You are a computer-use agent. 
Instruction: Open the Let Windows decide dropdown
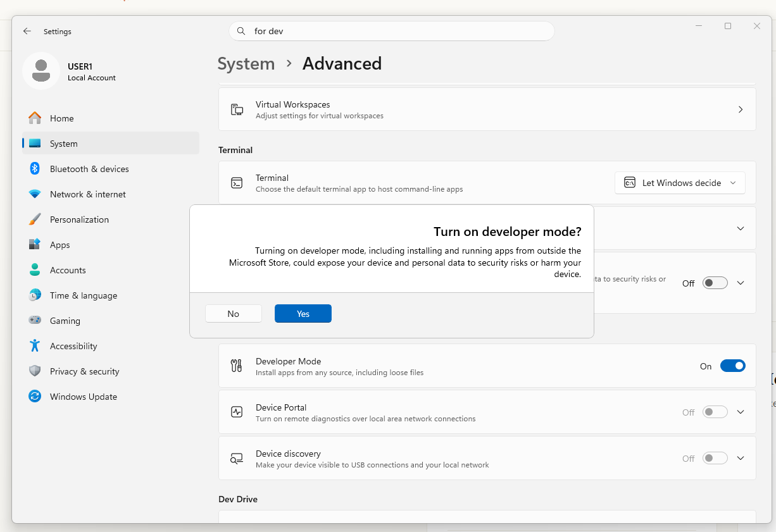680,183
